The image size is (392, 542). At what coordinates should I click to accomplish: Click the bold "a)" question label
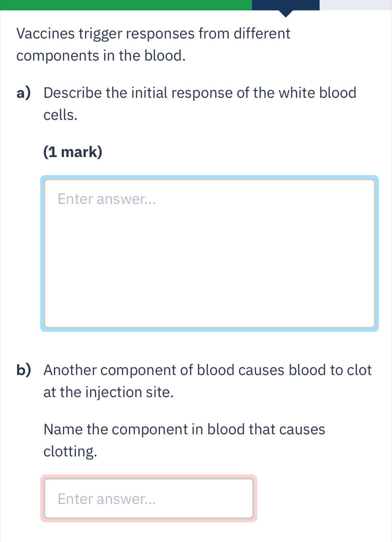coord(24,93)
